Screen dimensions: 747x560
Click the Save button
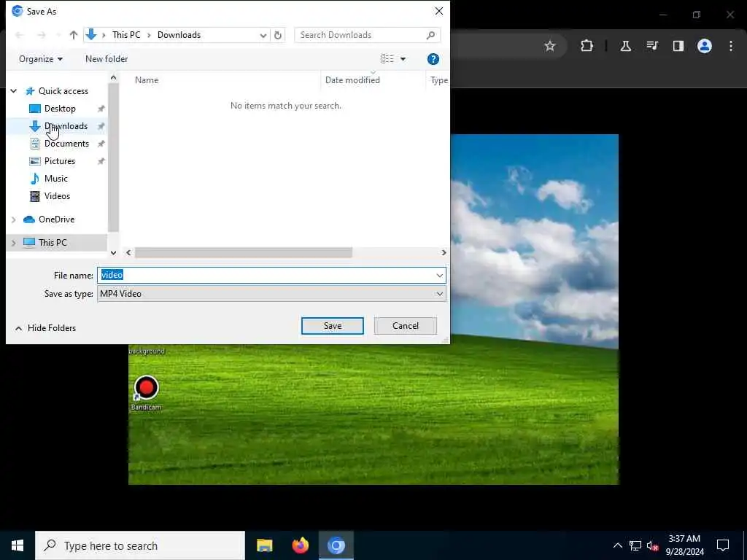click(333, 326)
